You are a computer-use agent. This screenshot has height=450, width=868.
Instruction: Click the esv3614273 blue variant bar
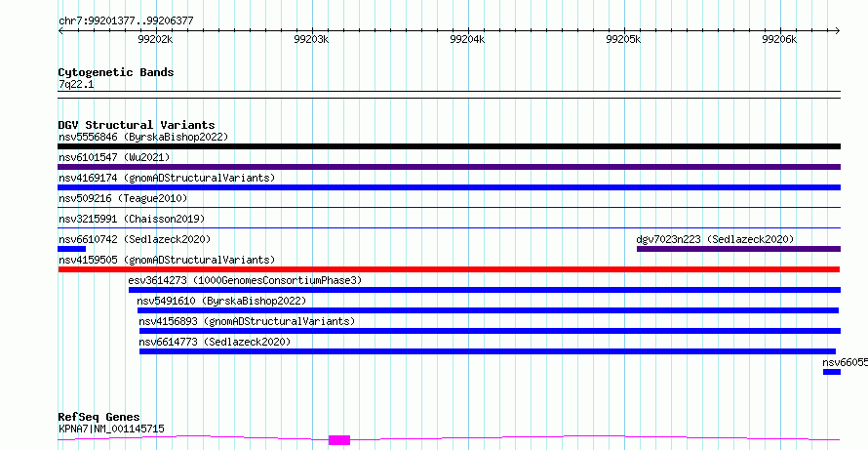tap(485, 290)
